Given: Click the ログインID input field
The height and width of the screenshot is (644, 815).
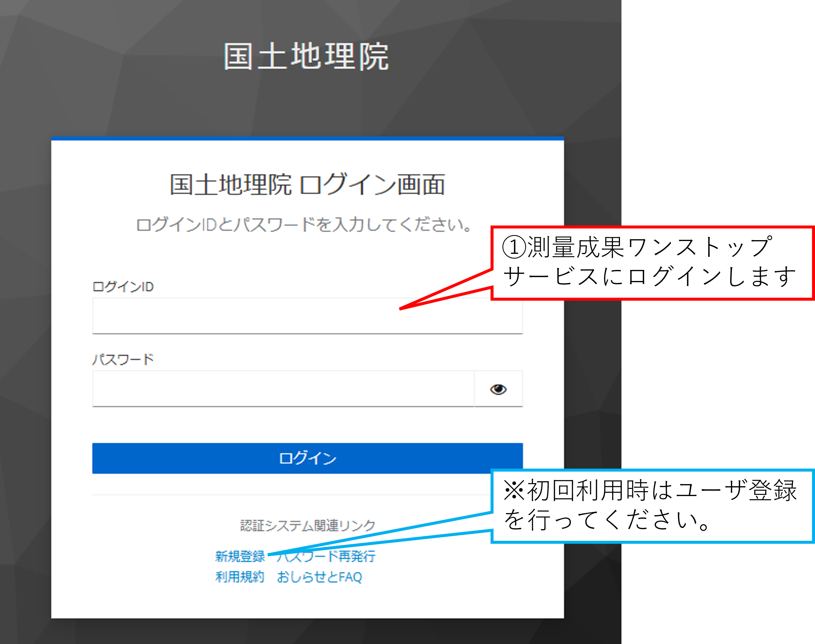Looking at the screenshot, I should (307, 316).
